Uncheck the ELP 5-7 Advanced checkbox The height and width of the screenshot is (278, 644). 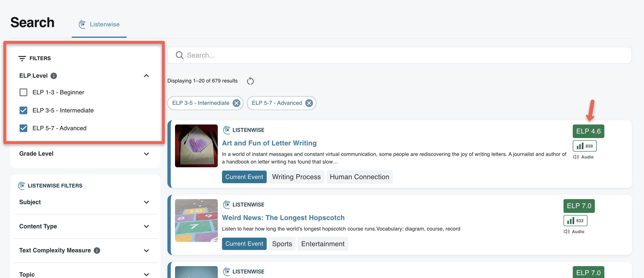(23, 128)
